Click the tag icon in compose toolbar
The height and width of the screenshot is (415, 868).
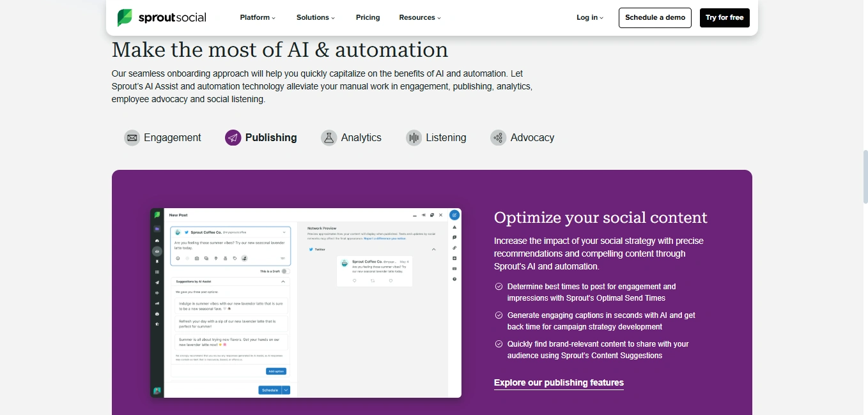[235, 259]
